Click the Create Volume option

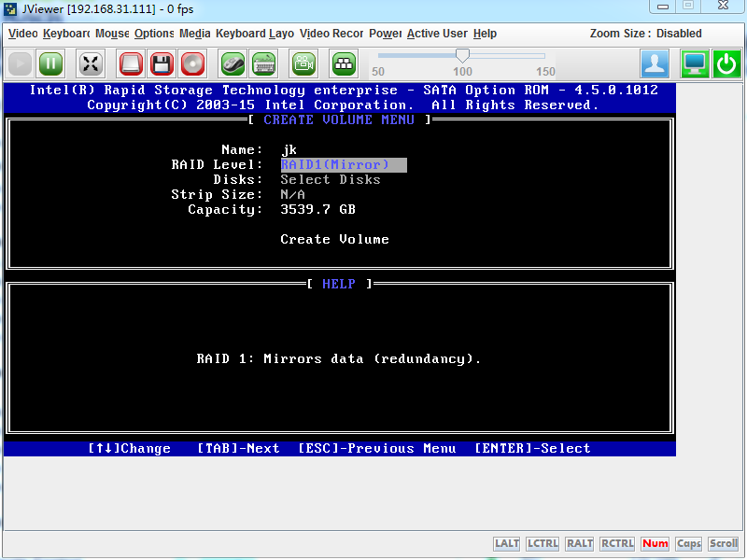334,240
